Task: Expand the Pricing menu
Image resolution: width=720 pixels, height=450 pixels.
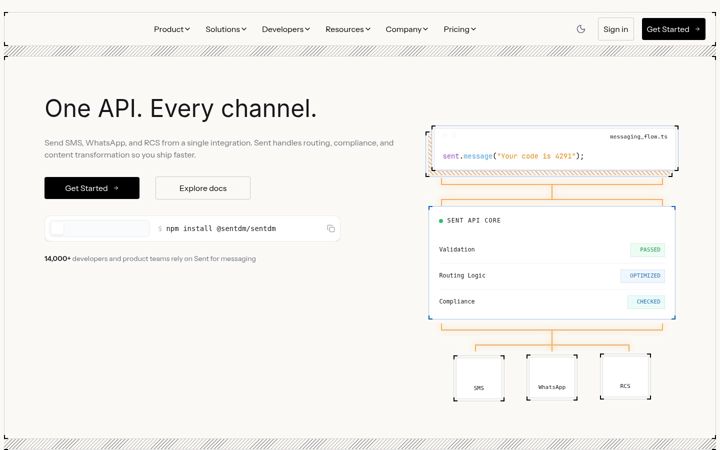Action: (x=459, y=29)
